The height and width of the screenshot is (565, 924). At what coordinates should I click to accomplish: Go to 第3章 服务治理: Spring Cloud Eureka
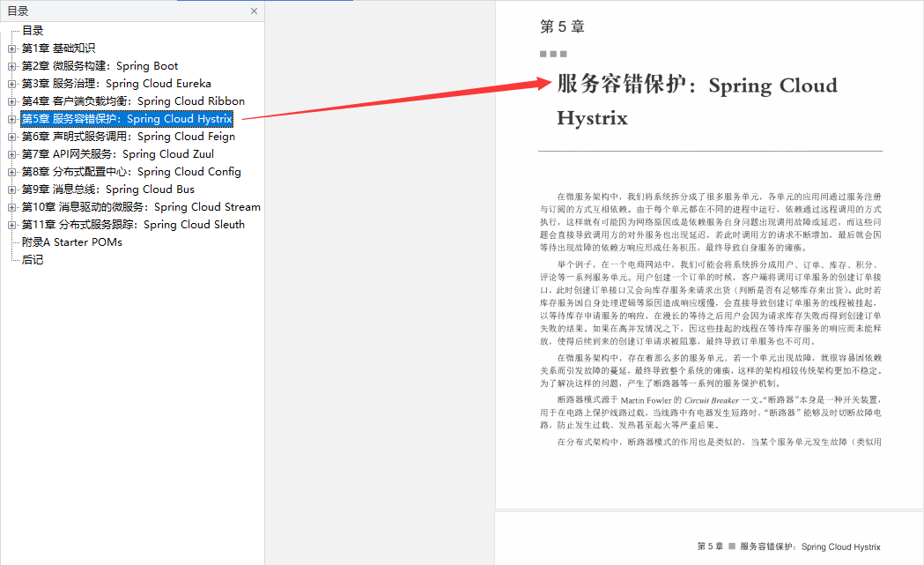tap(116, 84)
